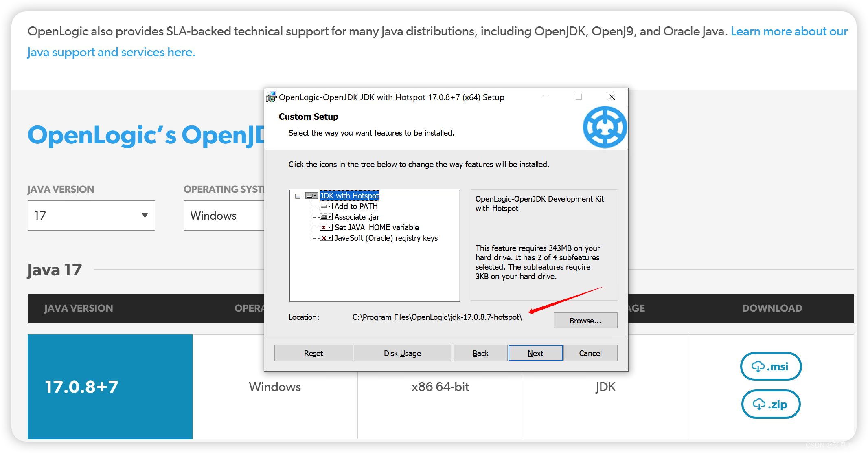This screenshot has width=868, height=453.
Task: Open install-state icon for Associate .jar
Action: coord(326,217)
